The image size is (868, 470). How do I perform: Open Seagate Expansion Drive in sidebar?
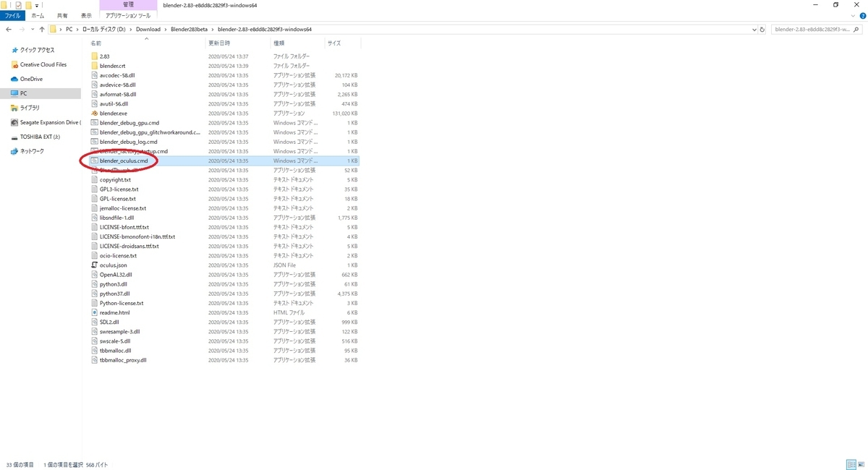[x=45, y=122]
